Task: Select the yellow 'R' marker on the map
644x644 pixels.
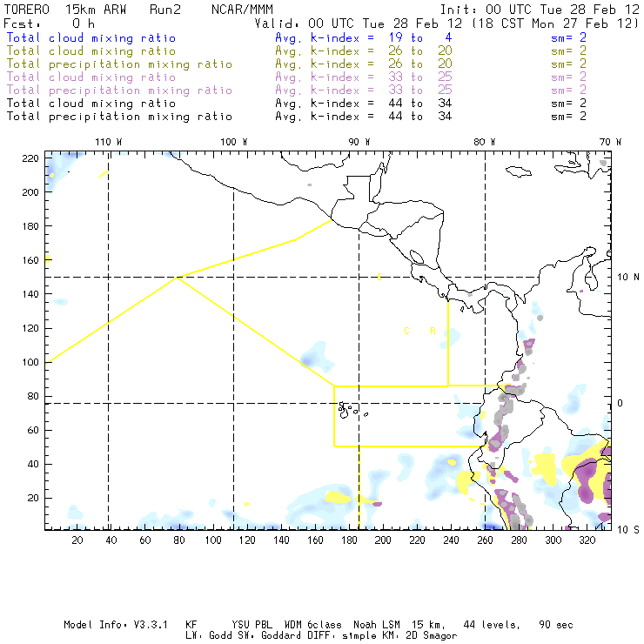Action: point(433,331)
